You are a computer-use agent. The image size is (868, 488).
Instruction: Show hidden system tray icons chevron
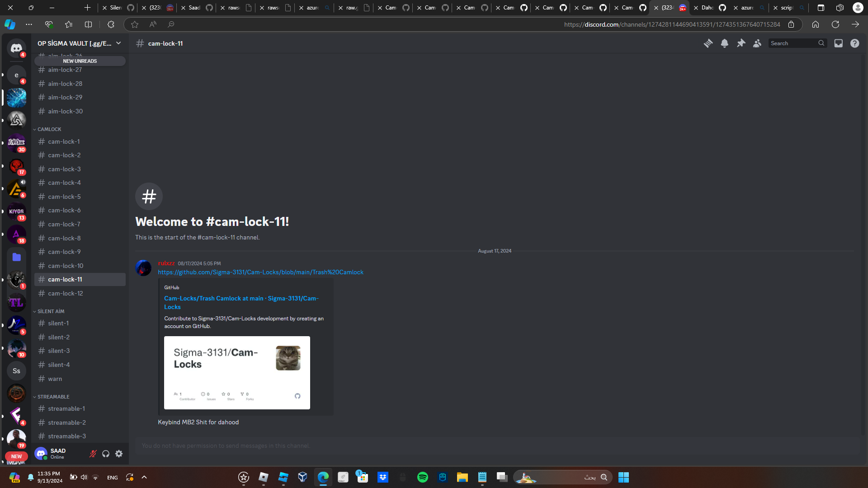[x=144, y=477]
